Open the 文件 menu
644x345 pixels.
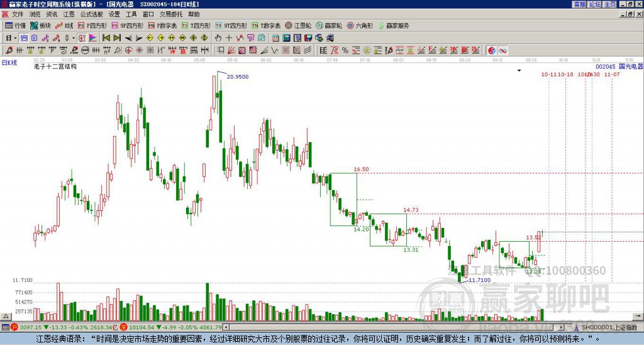point(18,14)
